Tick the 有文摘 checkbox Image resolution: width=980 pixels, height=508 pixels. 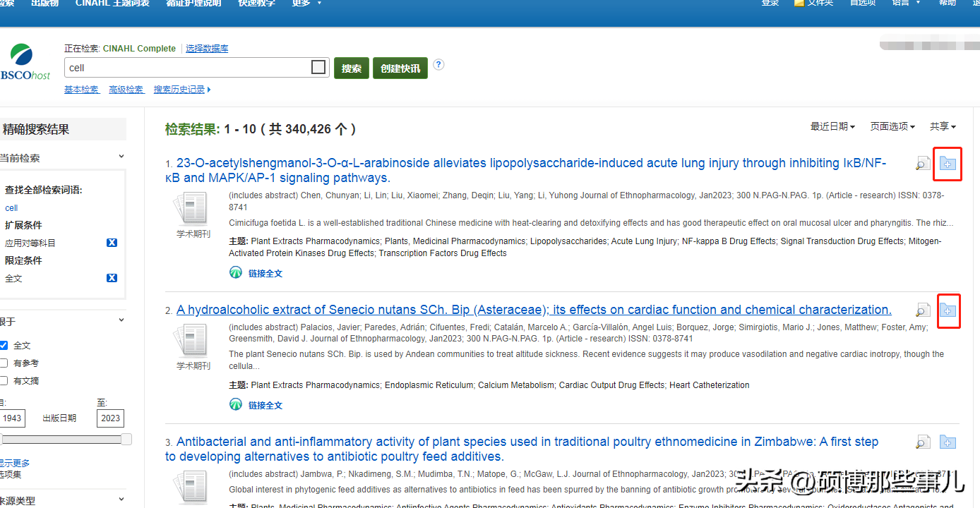tap(4, 381)
